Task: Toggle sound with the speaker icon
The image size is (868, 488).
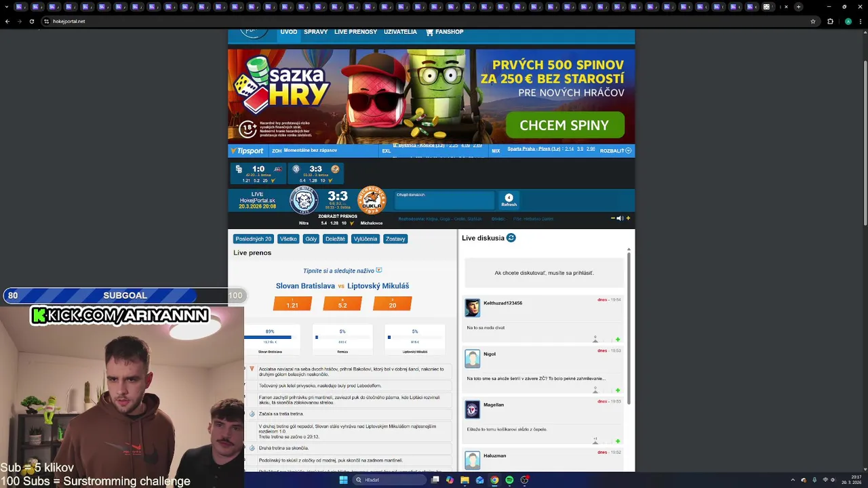Action: [620, 218]
